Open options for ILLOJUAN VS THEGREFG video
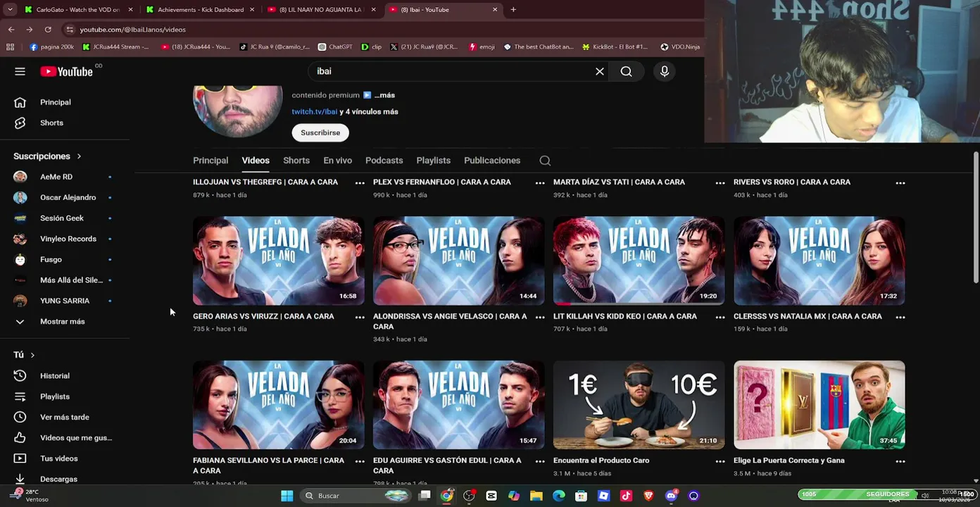The height and width of the screenshot is (507, 980). (360, 182)
